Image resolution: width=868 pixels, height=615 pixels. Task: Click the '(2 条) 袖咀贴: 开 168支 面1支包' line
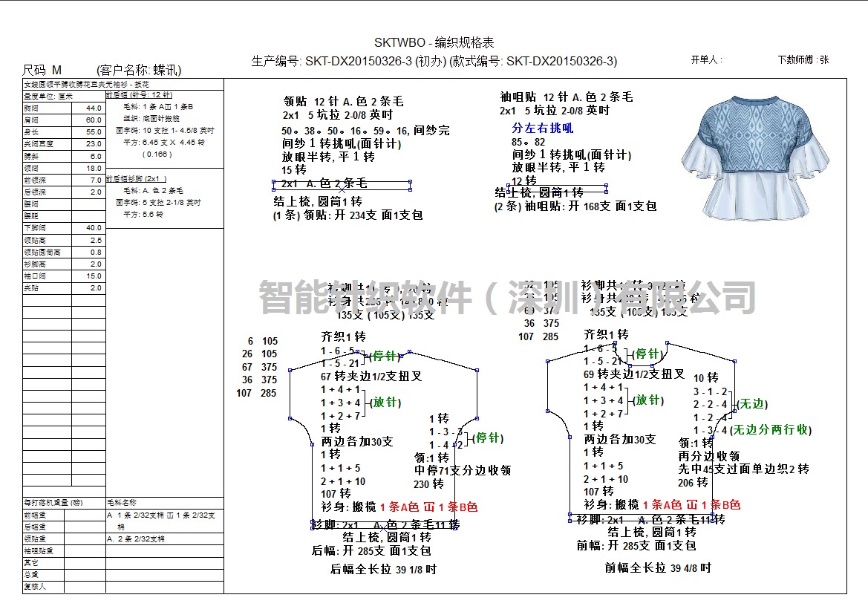click(575, 206)
